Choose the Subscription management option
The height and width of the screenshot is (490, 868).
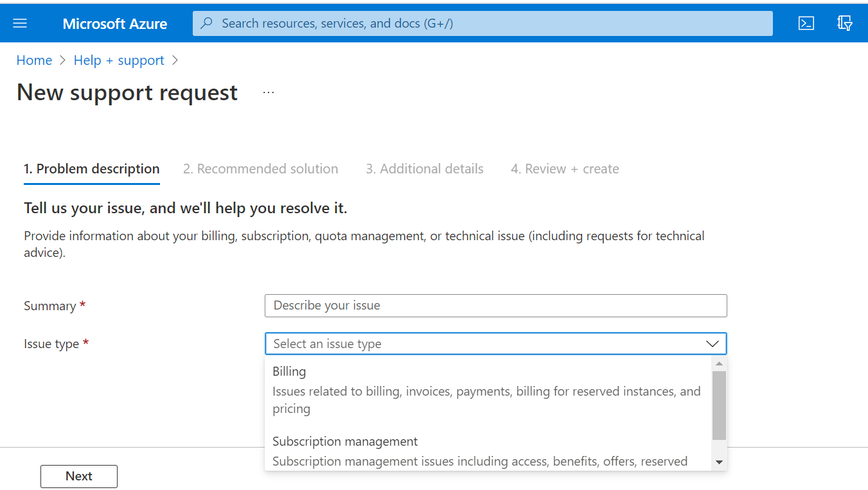[x=488, y=450]
